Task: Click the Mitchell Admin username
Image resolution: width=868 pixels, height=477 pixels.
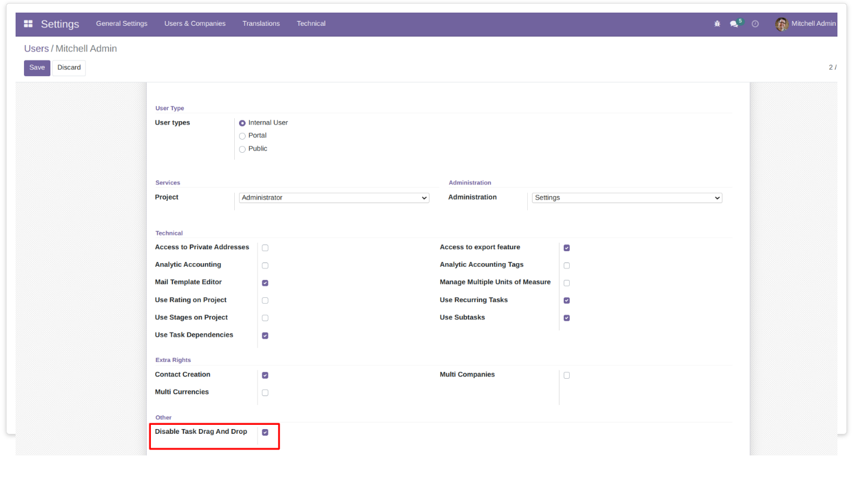Action: 813,24
